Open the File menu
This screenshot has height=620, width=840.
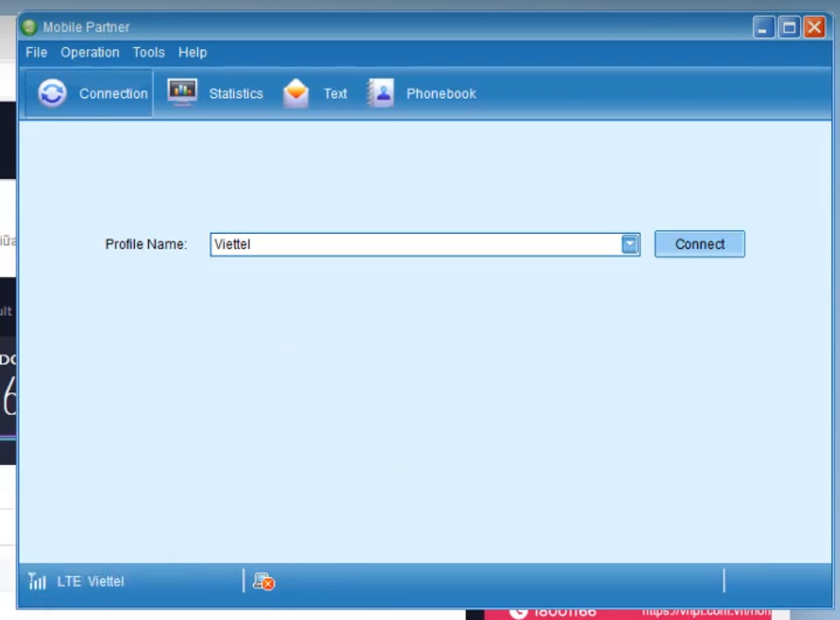point(37,53)
